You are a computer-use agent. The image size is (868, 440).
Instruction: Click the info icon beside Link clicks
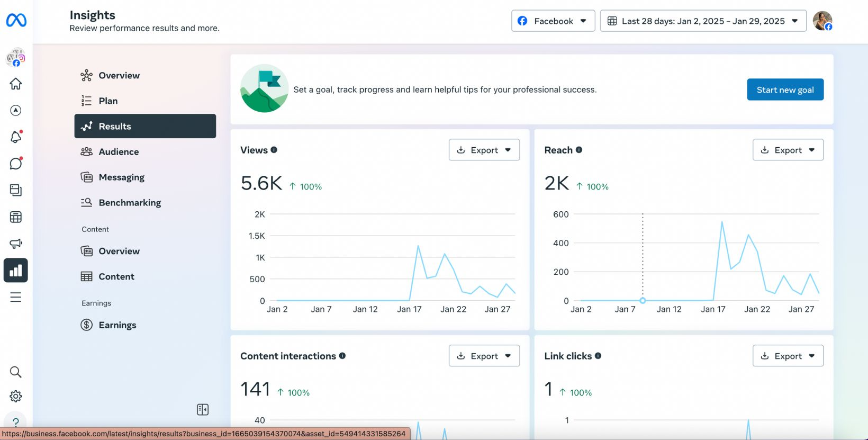coord(598,356)
